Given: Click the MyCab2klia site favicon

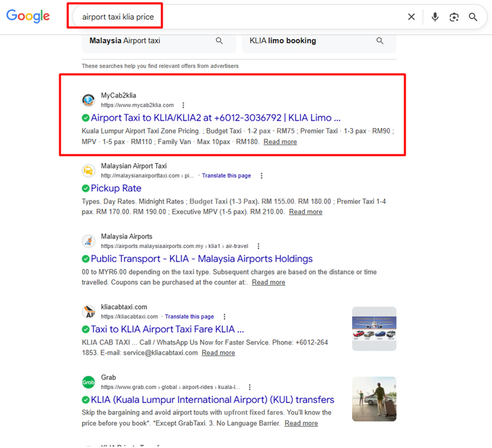Looking at the screenshot, I should pos(88,100).
